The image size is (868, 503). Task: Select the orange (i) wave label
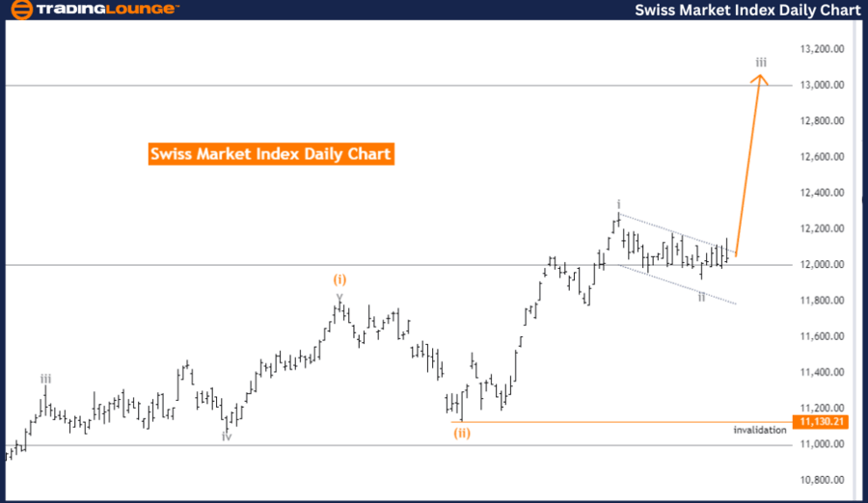pos(339,279)
